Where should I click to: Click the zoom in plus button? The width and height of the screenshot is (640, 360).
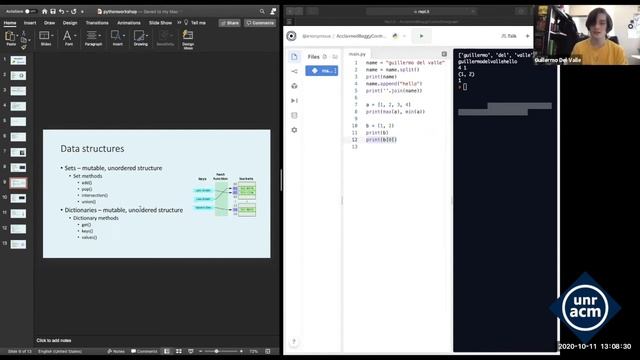coord(241,351)
